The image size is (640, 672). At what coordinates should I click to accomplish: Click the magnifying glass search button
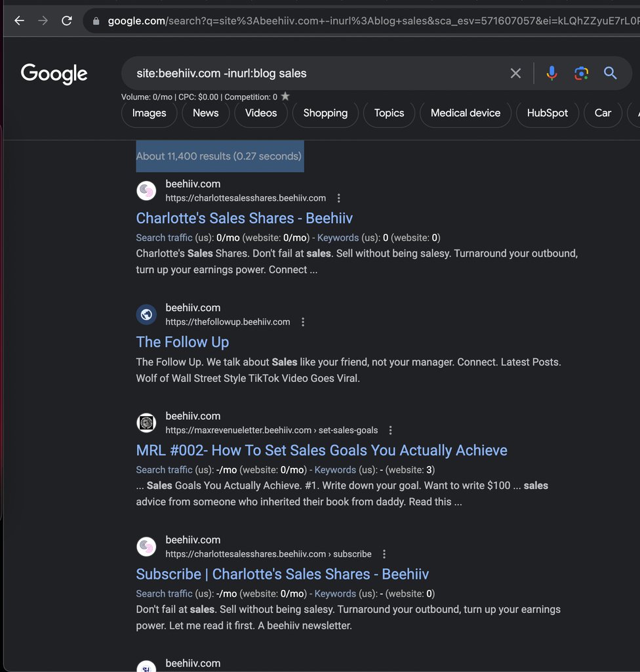click(x=610, y=73)
